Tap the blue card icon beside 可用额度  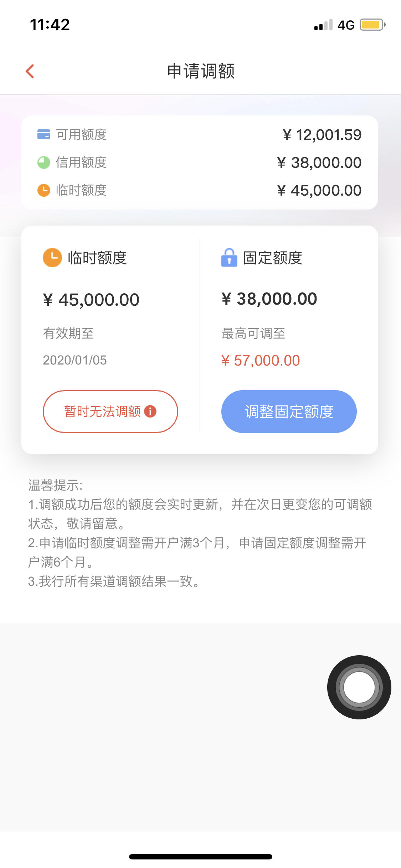[x=44, y=135]
